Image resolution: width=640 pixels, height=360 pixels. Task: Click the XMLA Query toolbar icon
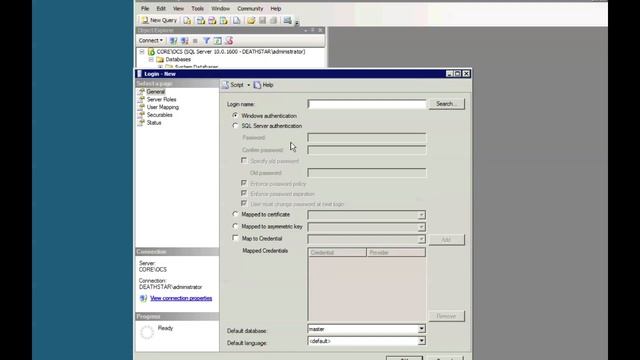tap(224, 20)
